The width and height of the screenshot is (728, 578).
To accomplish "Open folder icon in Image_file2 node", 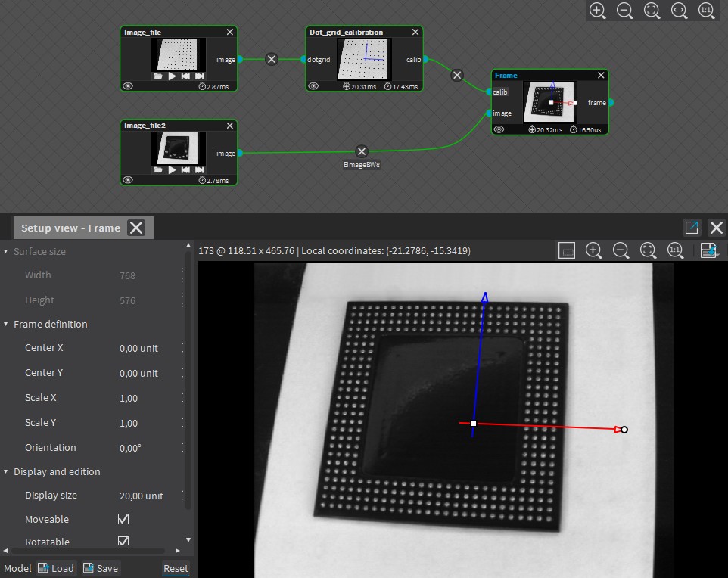I will (x=158, y=170).
